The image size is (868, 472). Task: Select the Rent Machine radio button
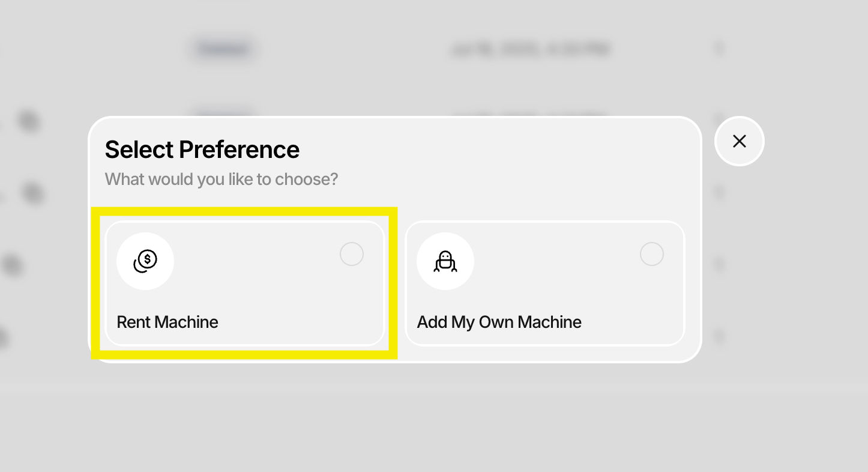click(x=352, y=254)
